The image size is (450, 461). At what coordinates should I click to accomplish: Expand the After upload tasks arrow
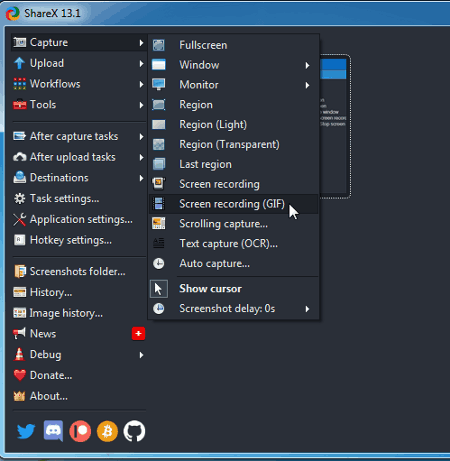coord(141,157)
